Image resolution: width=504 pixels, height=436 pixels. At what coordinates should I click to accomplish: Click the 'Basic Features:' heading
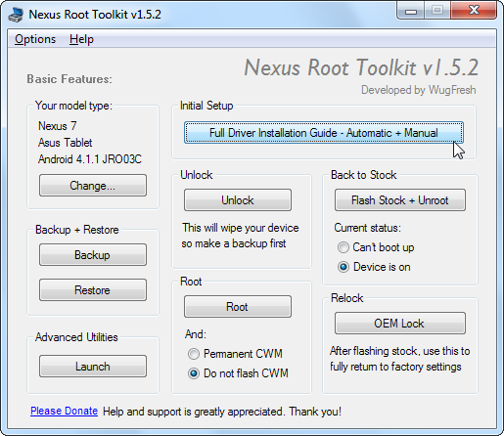tap(69, 79)
